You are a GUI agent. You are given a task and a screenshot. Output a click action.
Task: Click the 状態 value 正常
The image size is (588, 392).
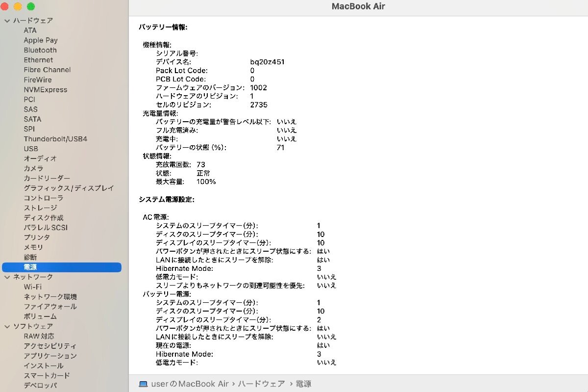[203, 173]
